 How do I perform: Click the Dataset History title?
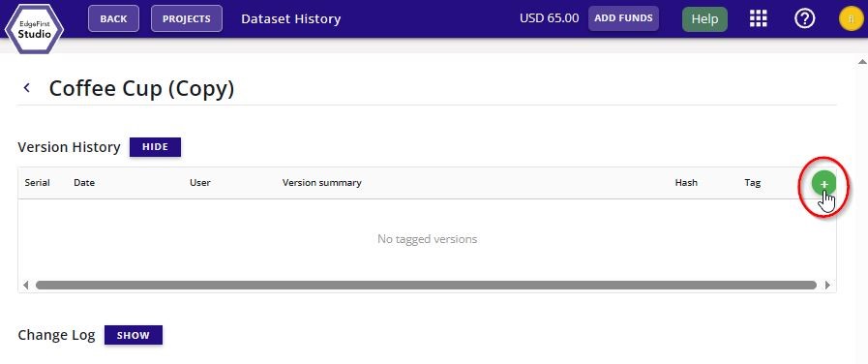[x=290, y=18]
